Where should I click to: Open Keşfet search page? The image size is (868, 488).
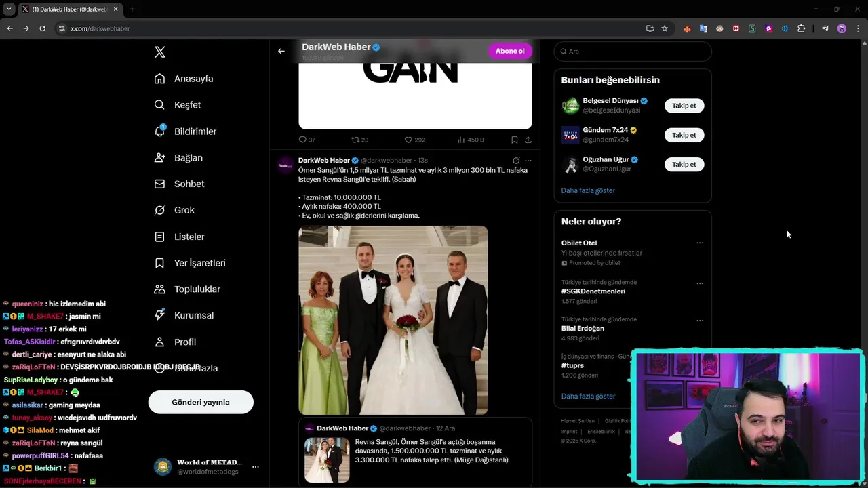click(178, 105)
